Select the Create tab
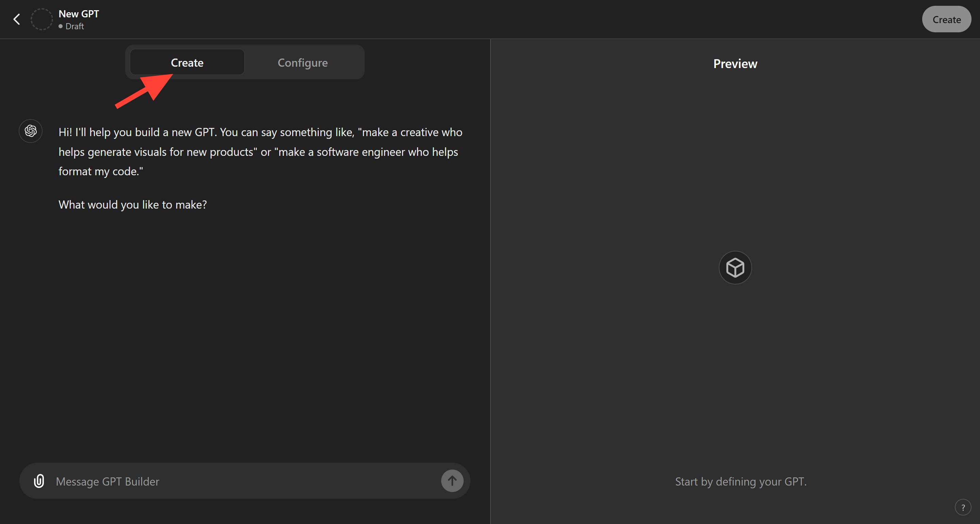The image size is (980, 524). coord(187,63)
